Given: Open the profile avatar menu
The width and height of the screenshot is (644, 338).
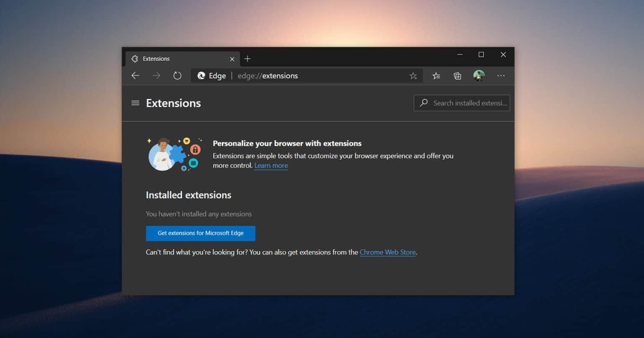Looking at the screenshot, I should click(x=479, y=75).
